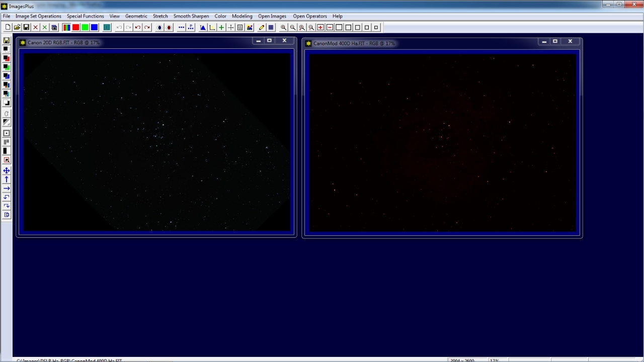Open the Color menu
Image resolution: width=644 pixels, height=362 pixels.
220,16
